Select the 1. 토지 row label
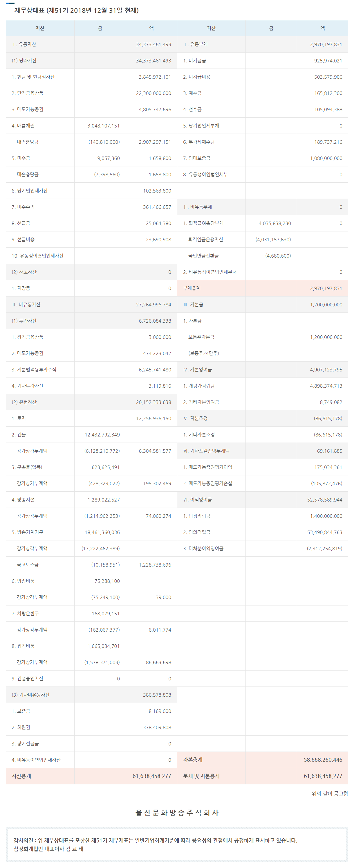 tap(19, 418)
